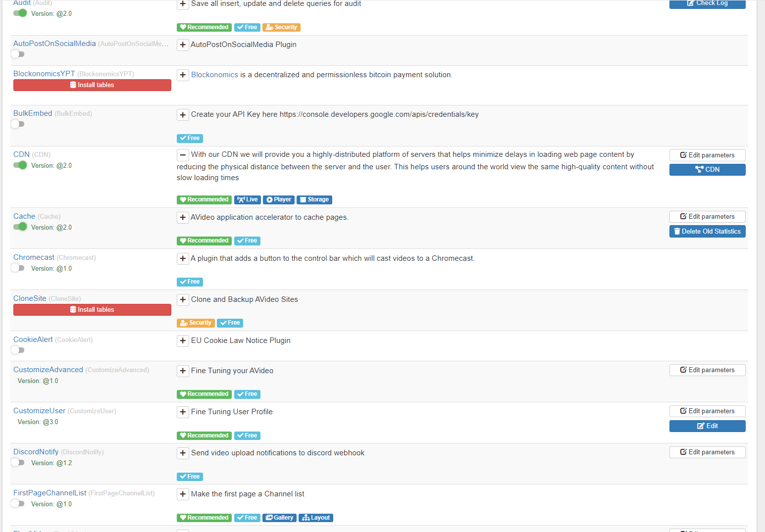Image resolution: width=765 pixels, height=532 pixels.
Task: Click the Storage badge on CDN row
Action: (x=314, y=199)
